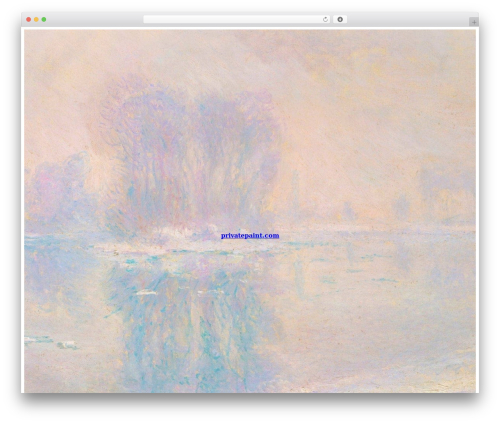Minimize the window using yellow button
The width and height of the screenshot is (500, 423).
36,20
